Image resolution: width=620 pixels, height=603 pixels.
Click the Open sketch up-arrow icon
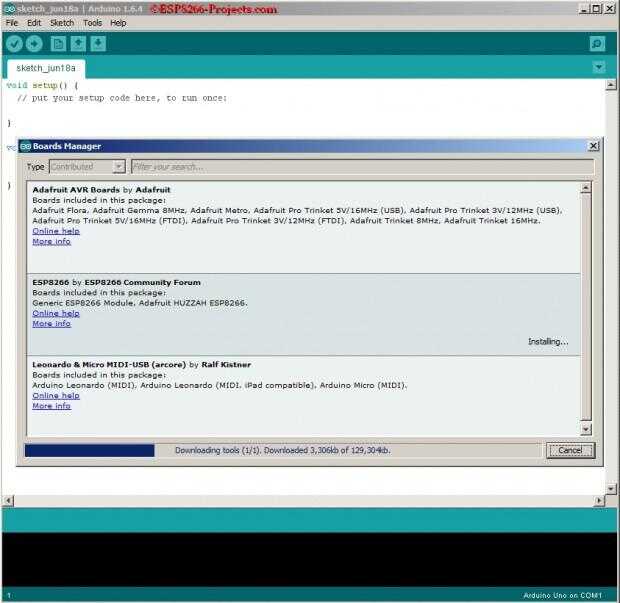point(78,43)
